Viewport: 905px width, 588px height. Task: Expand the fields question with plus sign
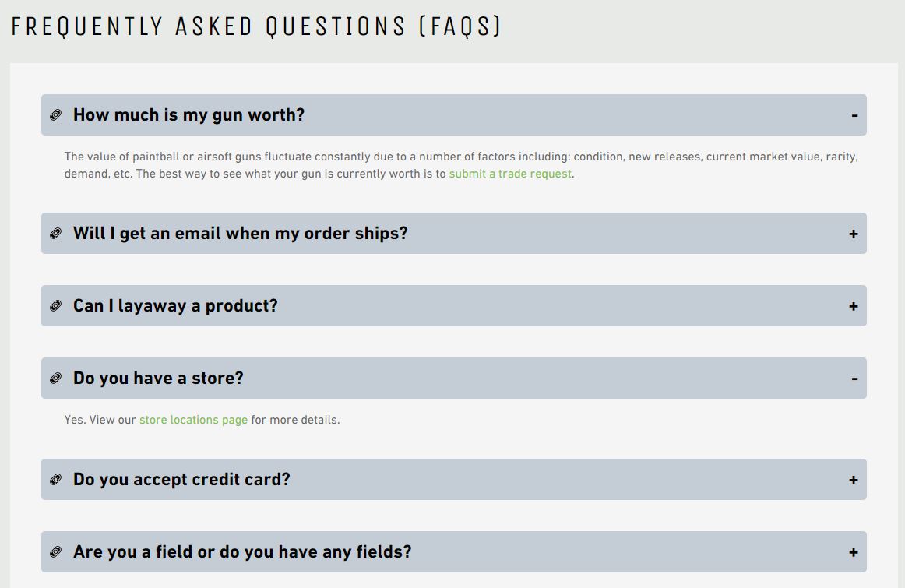(854, 552)
